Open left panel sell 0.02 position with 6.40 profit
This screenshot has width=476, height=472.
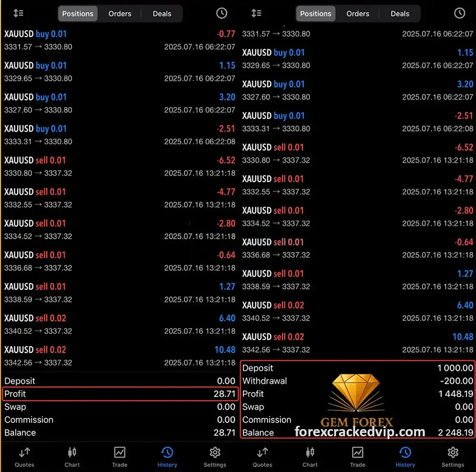tap(119, 324)
